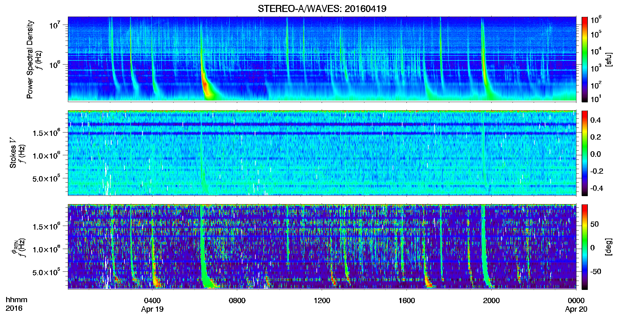
Task: Click the 10^5 value on sfu colorbar
Action: click(596, 34)
